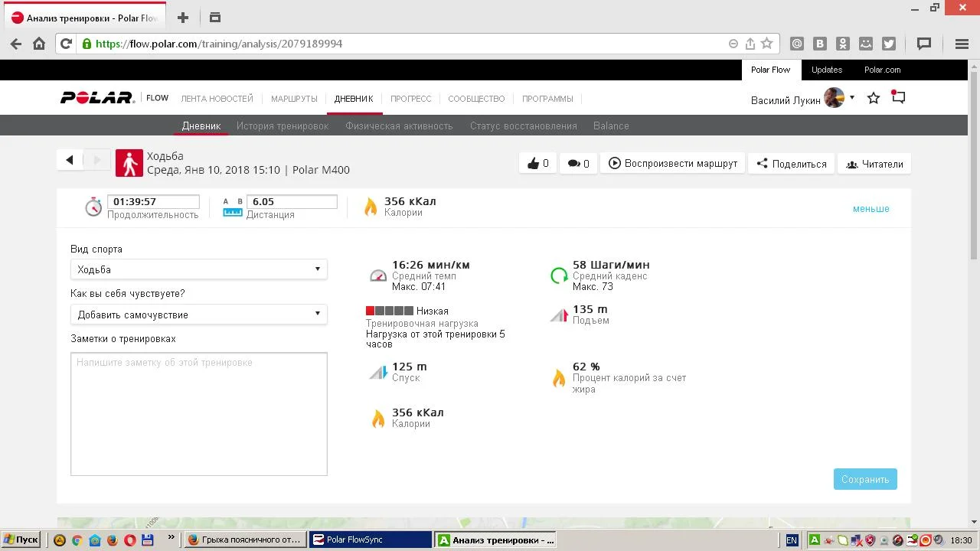Screen dimensions: 980x551
Task: Click the red walking sport icon
Action: 129,163
